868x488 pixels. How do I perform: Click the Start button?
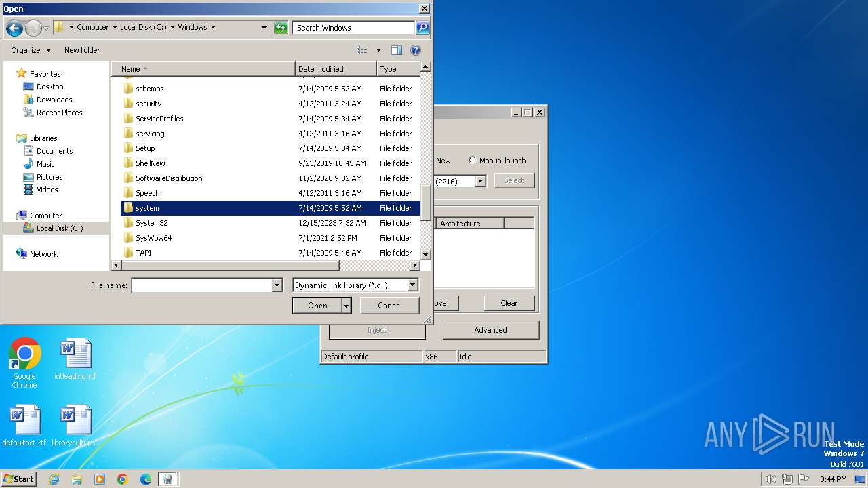(x=18, y=479)
